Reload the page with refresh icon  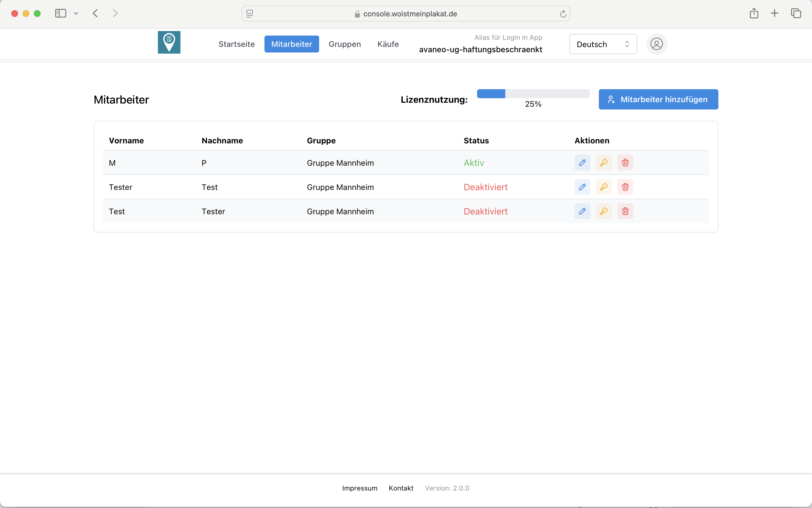click(x=563, y=14)
